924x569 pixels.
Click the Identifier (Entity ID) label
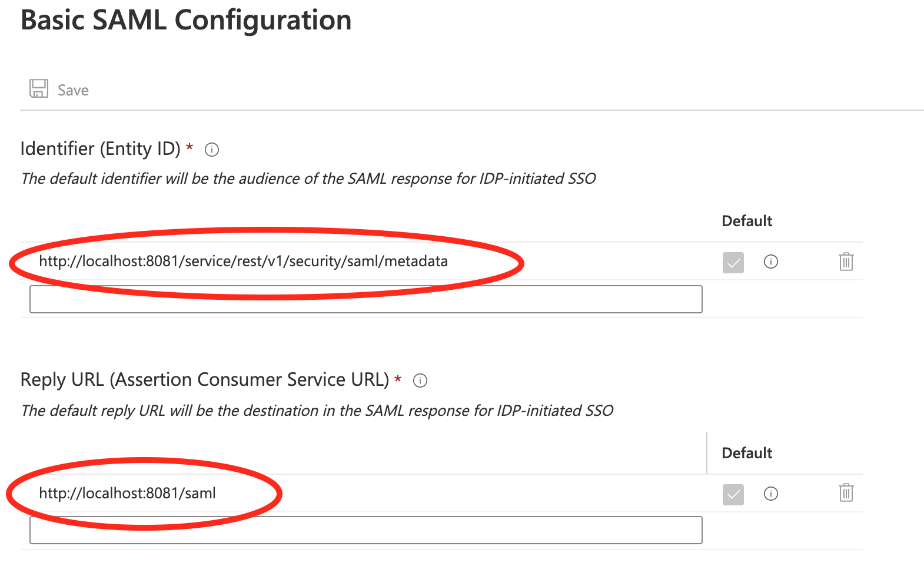[100, 149]
